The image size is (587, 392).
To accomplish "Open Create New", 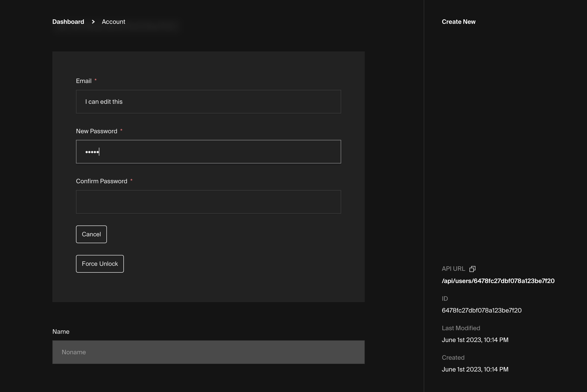I will coord(458,22).
